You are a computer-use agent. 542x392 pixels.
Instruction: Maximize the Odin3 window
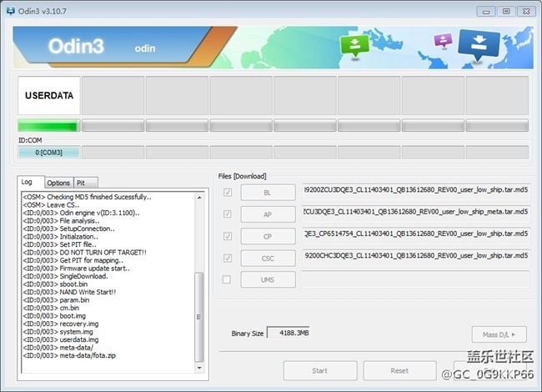point(506,12)
